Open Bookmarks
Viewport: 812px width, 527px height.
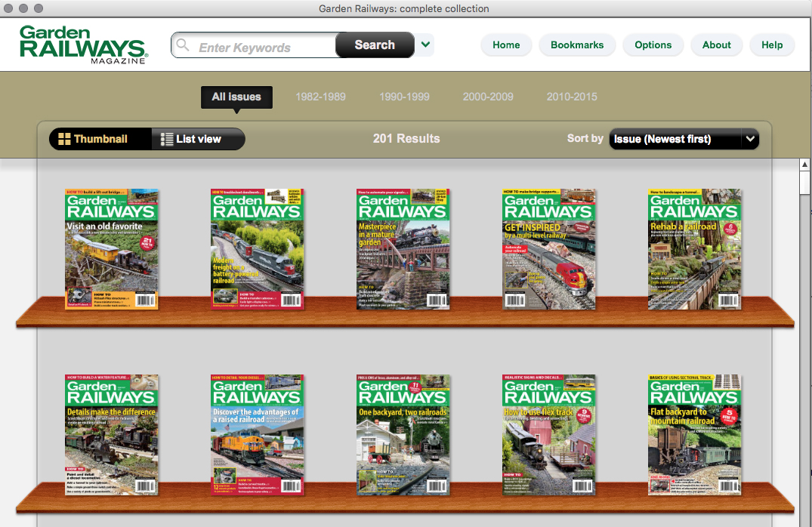click(577, 45)
